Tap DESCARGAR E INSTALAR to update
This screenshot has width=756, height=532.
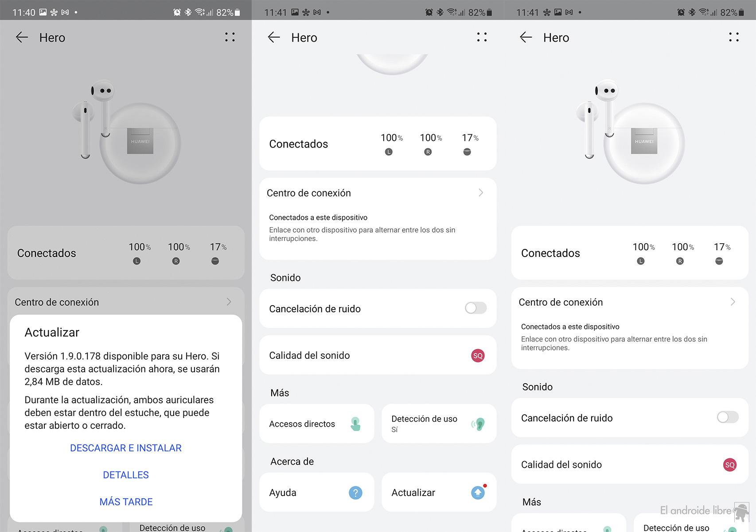[125, 448]
